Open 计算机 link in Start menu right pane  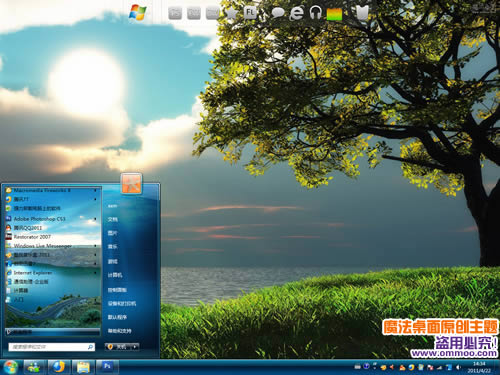[x=115, y=275]
